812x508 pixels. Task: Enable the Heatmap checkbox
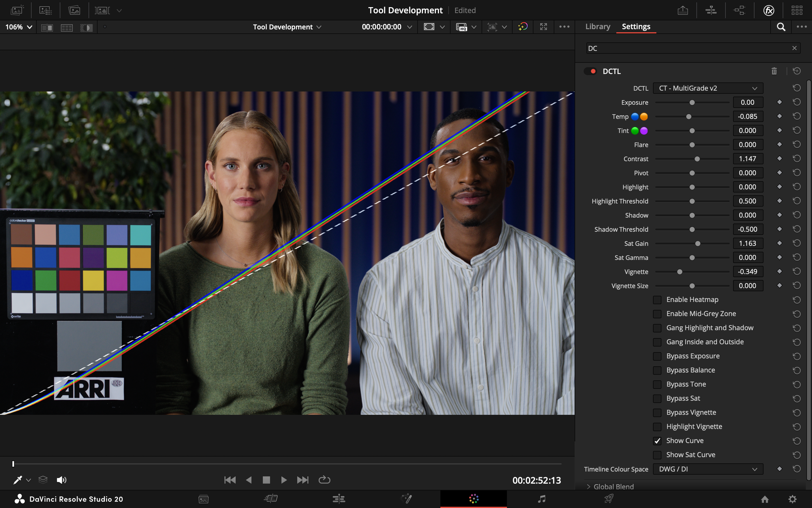coord(657,300)
